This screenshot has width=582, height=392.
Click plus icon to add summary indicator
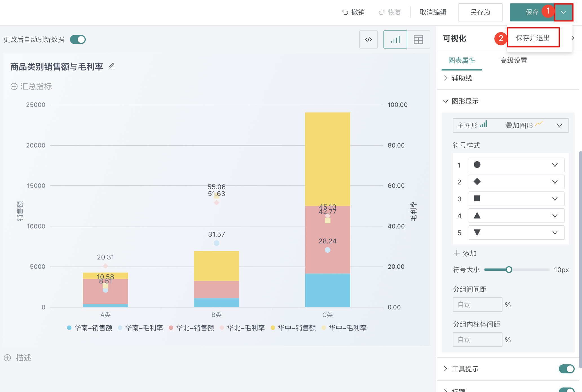pos(14,86)
